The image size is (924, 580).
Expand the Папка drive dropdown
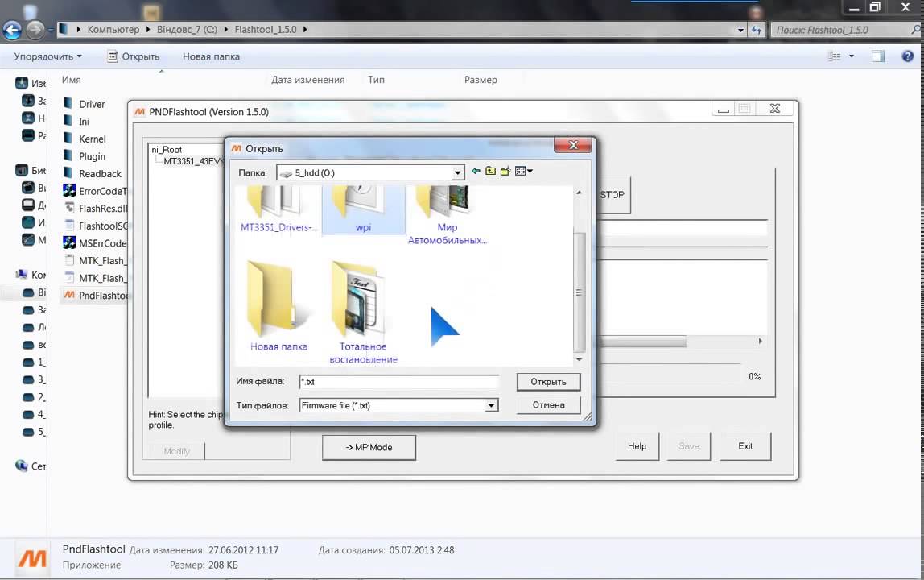[x=457, y=173]
